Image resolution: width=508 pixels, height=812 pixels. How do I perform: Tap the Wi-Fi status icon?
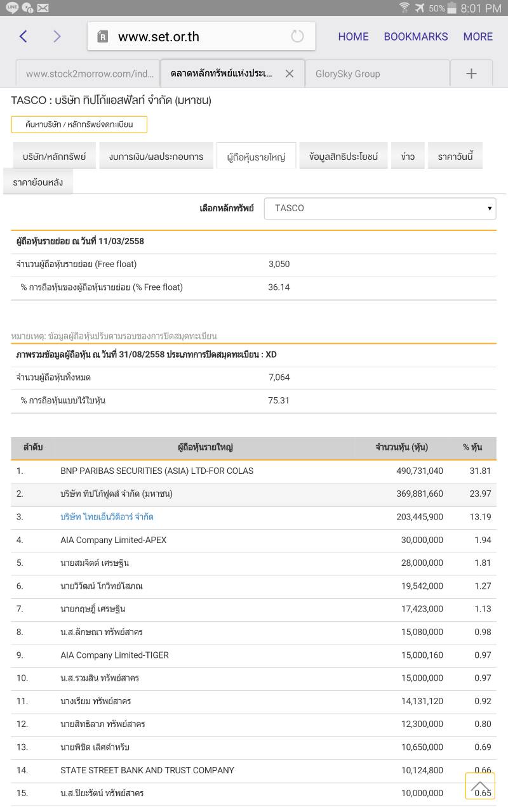(404, 8)
